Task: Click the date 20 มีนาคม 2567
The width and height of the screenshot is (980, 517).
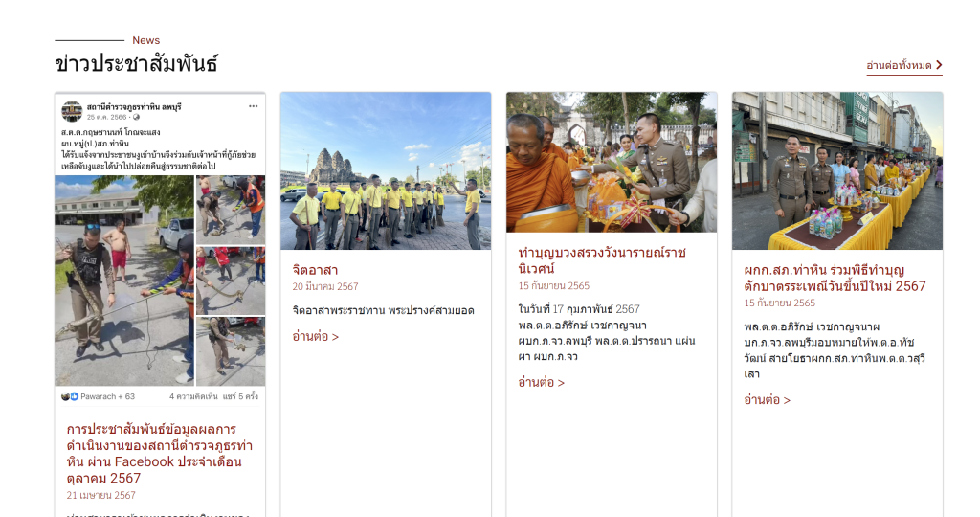Action: coord(325,286)
